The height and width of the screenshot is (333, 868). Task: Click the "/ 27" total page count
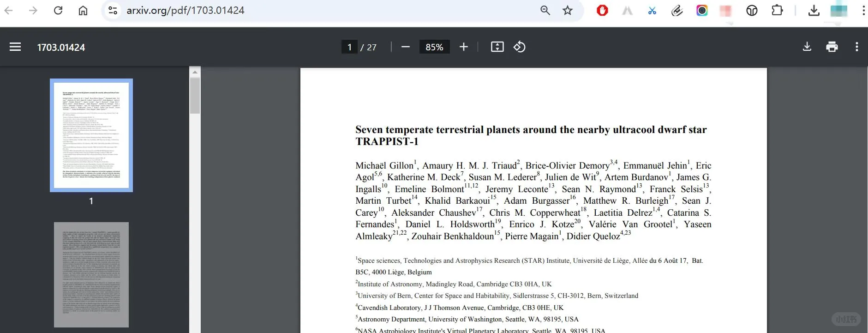tap(369, 47)
